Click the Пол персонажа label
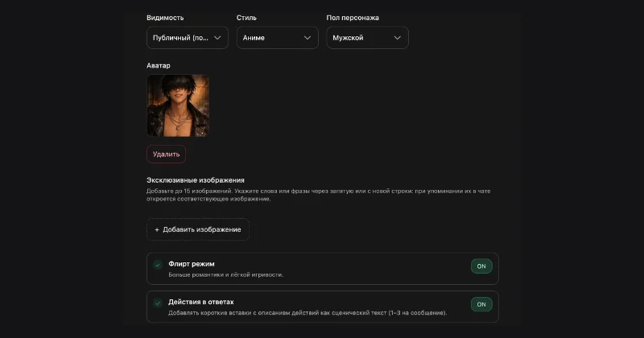 pyautogui.click(x=353, y=18)
